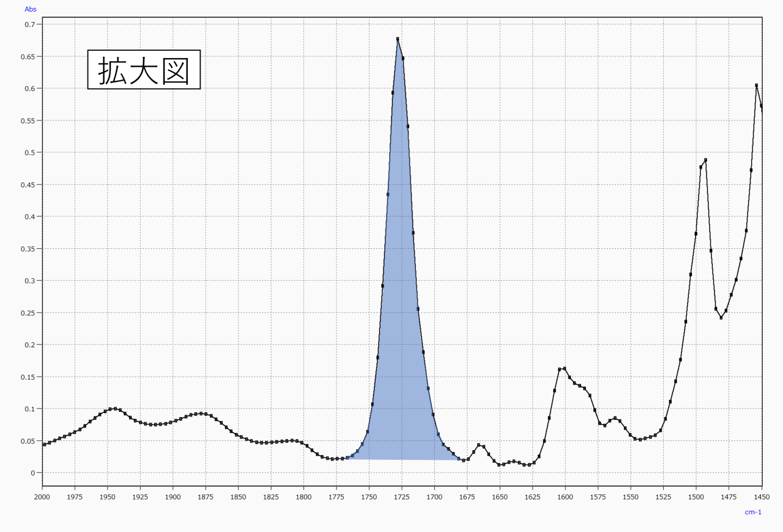This screenshot has height=532, width=783.
Task: Click the 1850 x-axis tick label
Action: point(238,497)
